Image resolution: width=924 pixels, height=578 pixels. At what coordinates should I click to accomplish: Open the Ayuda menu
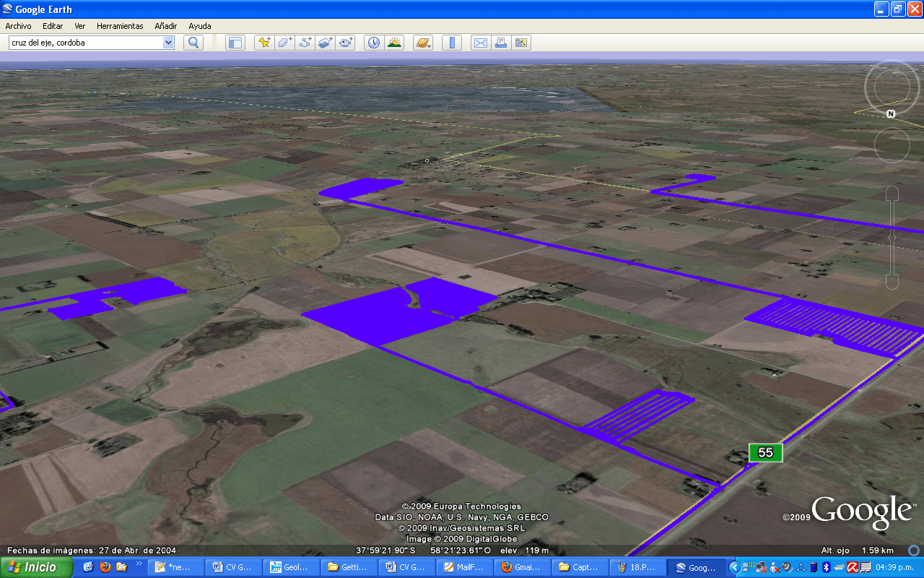[x=200, y=26]
